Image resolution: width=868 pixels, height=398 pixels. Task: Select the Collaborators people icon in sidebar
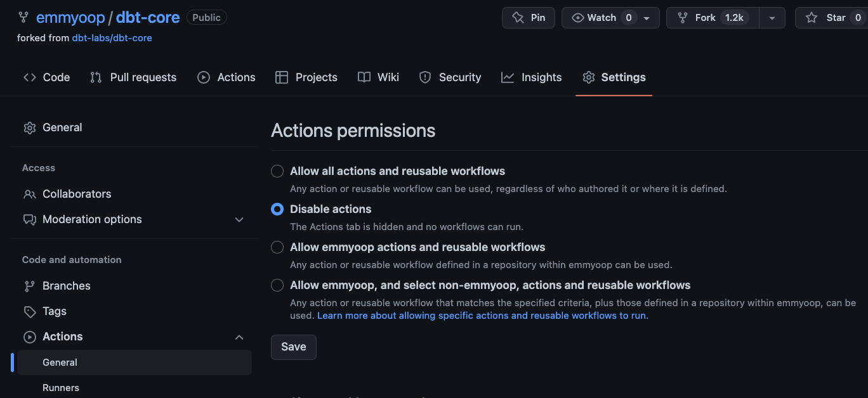30,194
